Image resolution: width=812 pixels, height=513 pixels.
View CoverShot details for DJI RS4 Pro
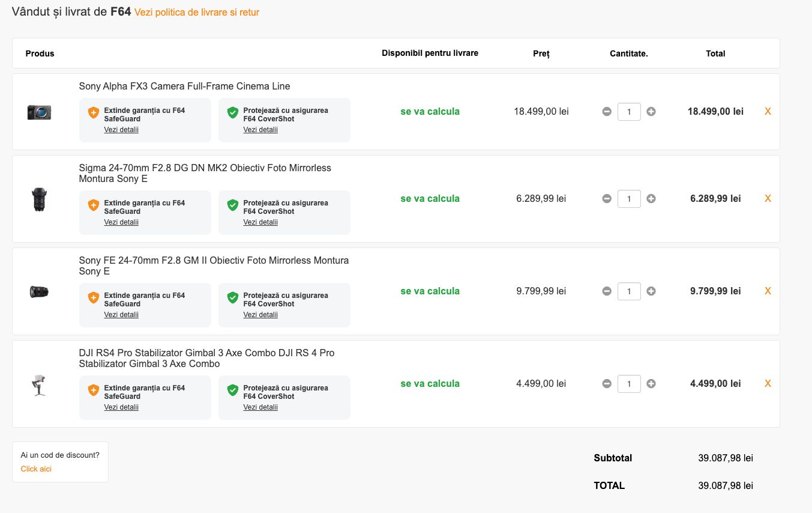pos(260,407)
